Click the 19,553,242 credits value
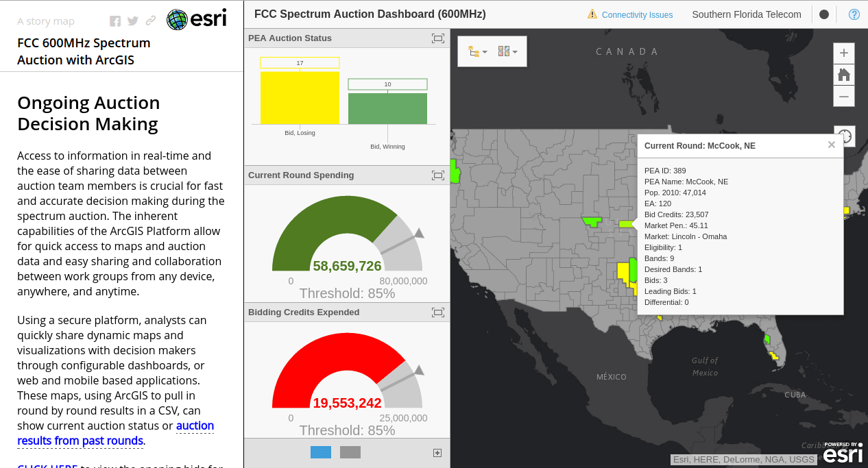The height and width of the screenshot is (468, 868). click(347, 403)
